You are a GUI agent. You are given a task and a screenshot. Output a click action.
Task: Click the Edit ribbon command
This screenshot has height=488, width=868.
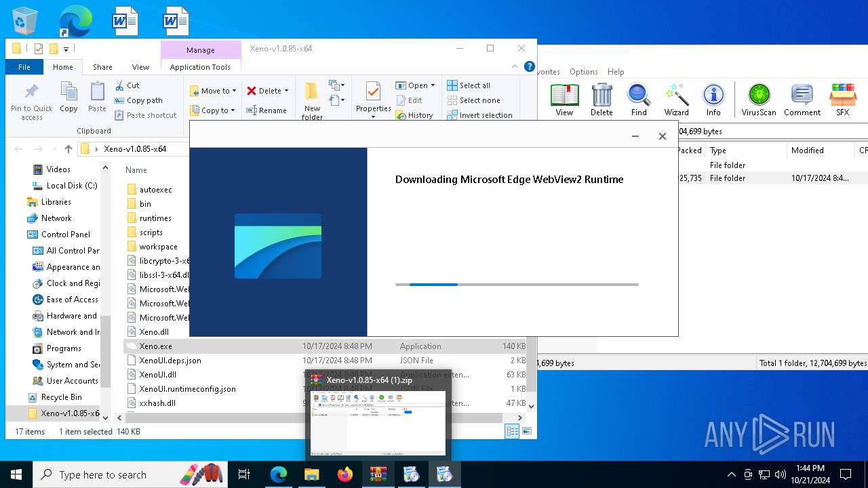coord(409,100)
